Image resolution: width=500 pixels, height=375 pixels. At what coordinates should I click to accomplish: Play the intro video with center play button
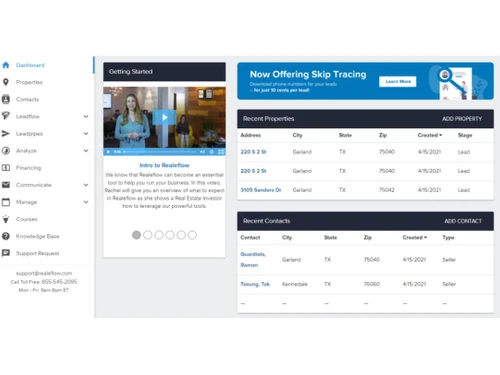tap(164, 117)
